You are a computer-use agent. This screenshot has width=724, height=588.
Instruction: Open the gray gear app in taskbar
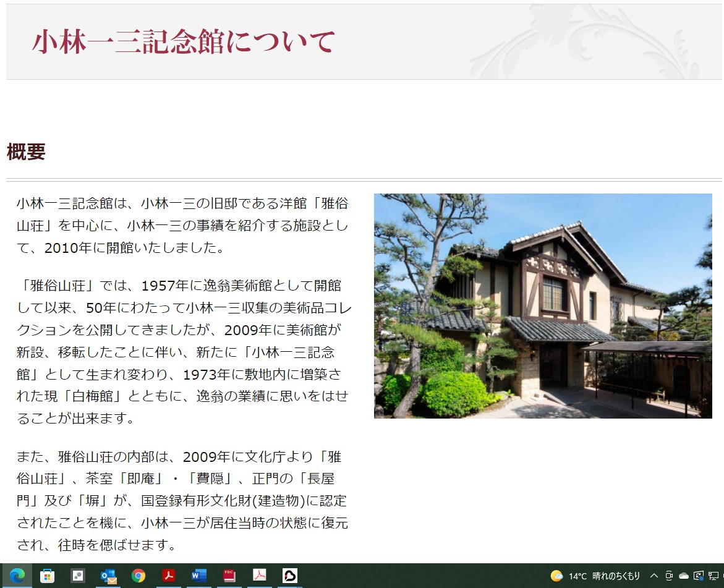coord(77,576)
